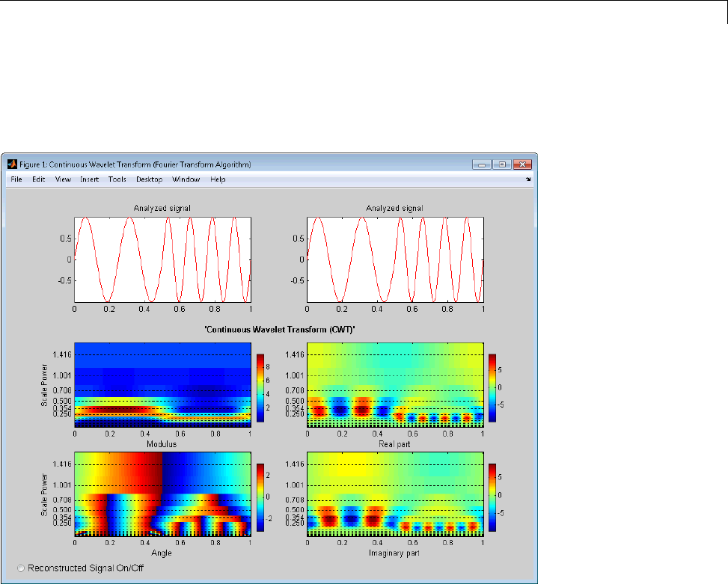
Task: Open the File menu
Action: (x=16, y=179)
